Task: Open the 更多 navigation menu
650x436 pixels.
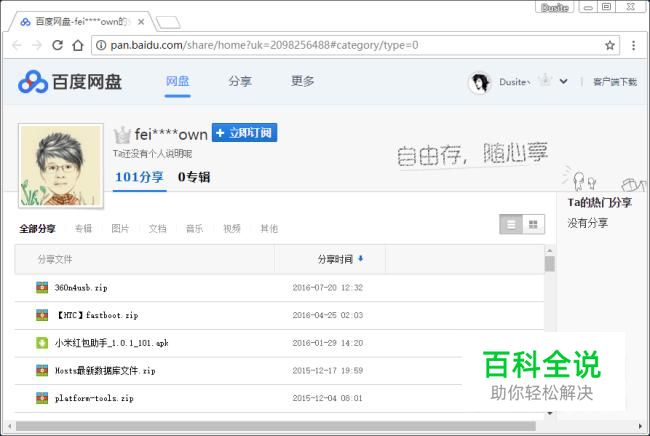Action: pyautogui.click(x=303, y=81)
